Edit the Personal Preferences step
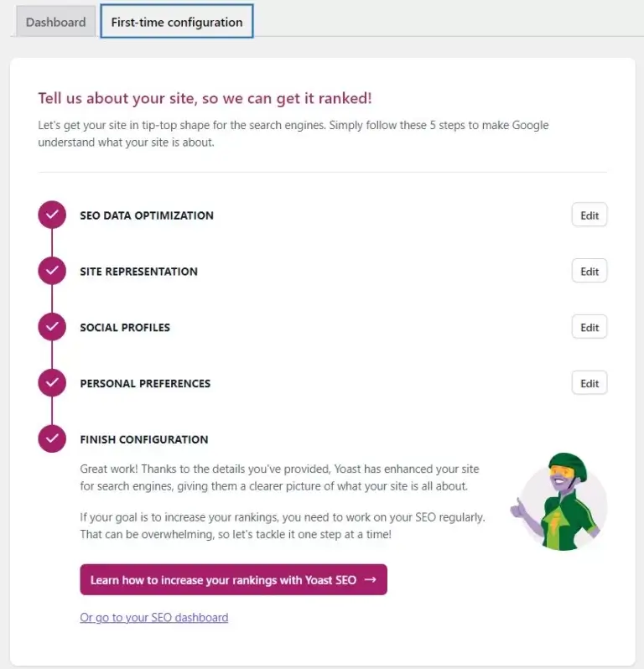The image size is (644, 669). pos(589,383)
